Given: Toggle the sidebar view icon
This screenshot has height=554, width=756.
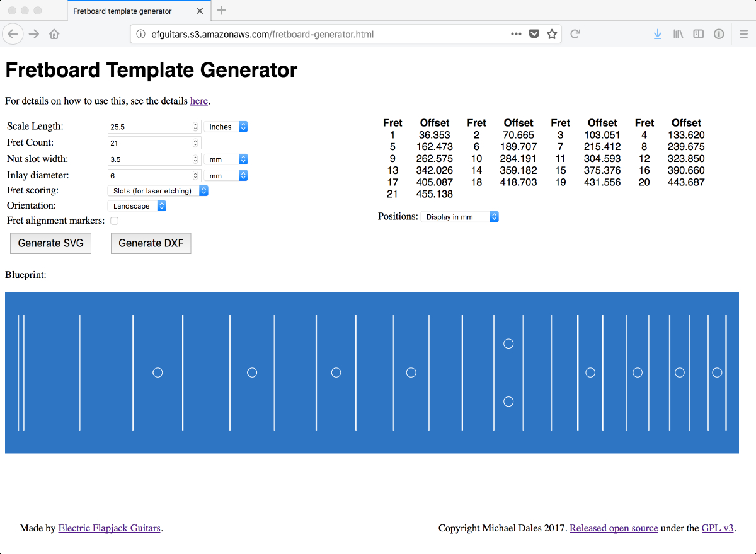Looking at the screenshot, I should pos(698,34).
